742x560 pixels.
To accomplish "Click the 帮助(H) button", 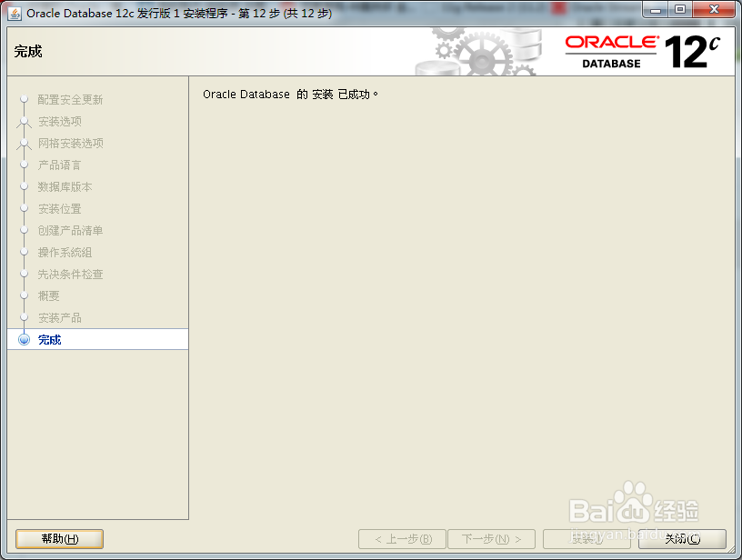I will tap(58, 538).
